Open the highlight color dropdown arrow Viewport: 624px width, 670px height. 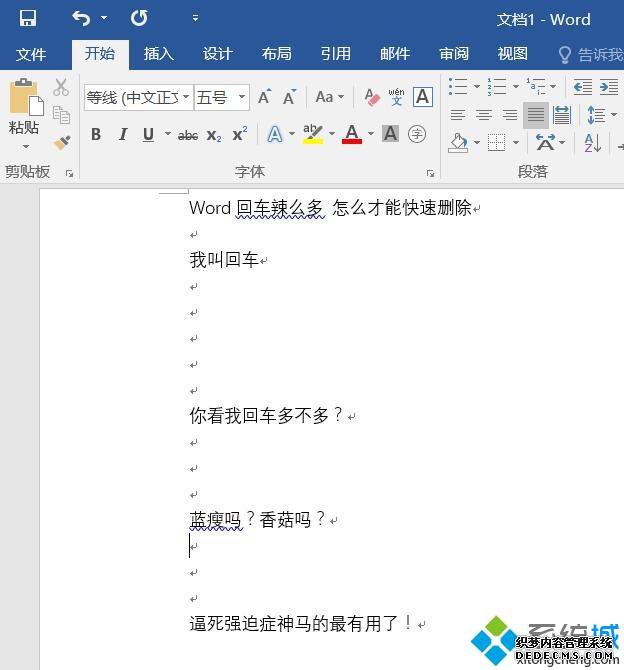(x=332, y=134)
